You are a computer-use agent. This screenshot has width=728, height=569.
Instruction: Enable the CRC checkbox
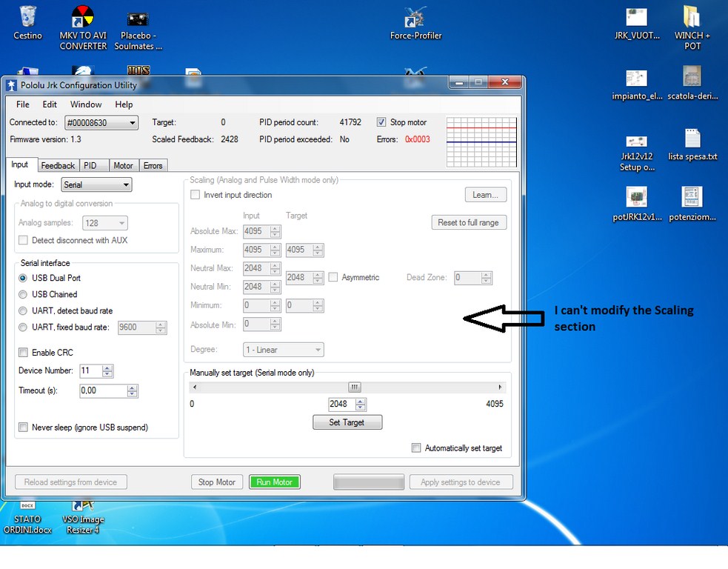pyautogui.click(x=23, y=353)
